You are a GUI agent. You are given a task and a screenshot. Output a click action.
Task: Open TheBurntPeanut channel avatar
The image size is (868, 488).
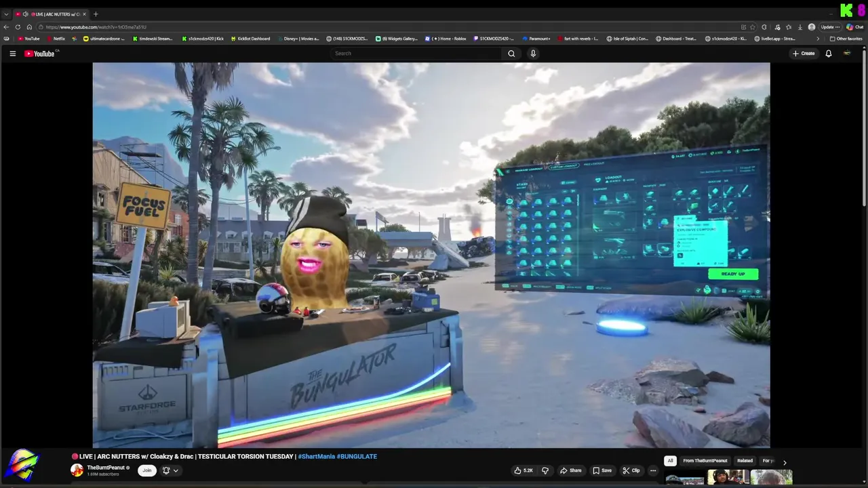tap(77, 470)
